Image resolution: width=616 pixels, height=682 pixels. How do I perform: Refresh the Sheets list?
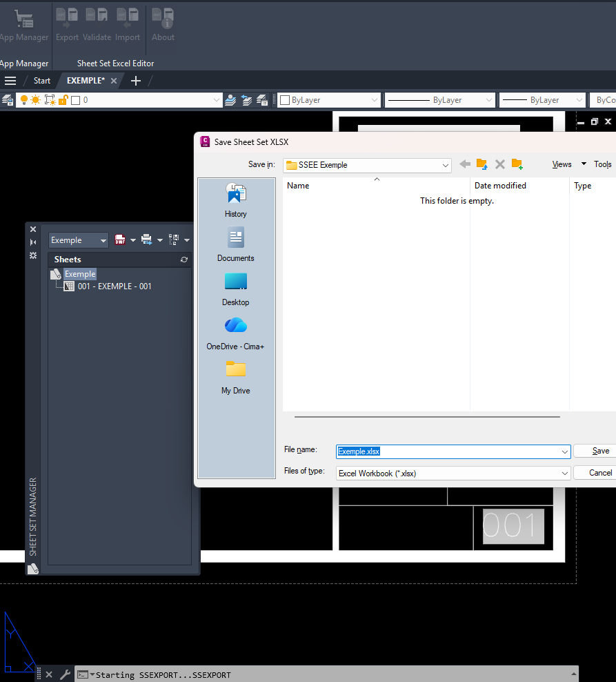(184, 260)
